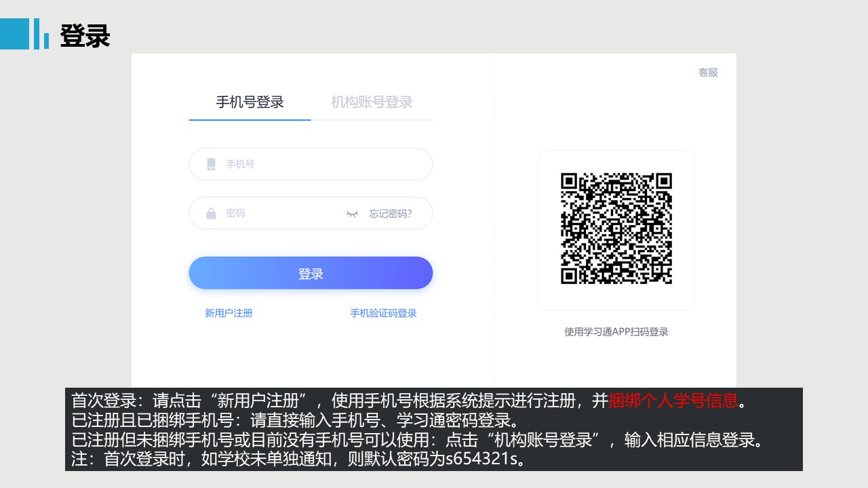Switch to the 机构账号登录 tab
The image size is (868, 488).
(x=372, y=102)
